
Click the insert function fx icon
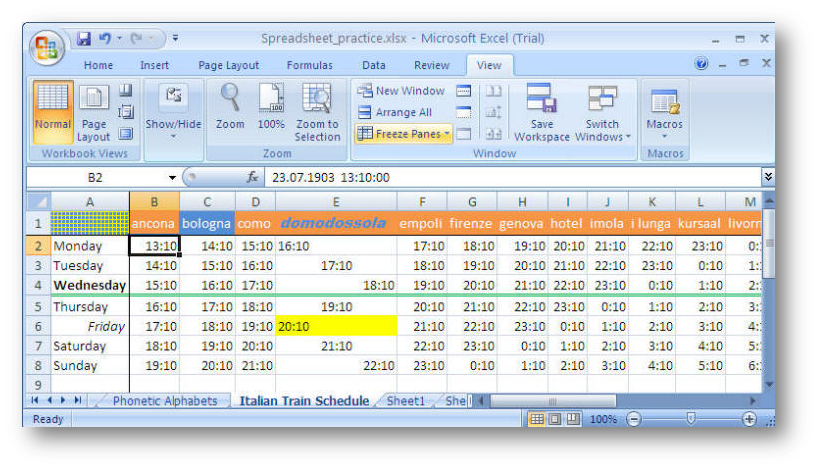click(252, 177)
